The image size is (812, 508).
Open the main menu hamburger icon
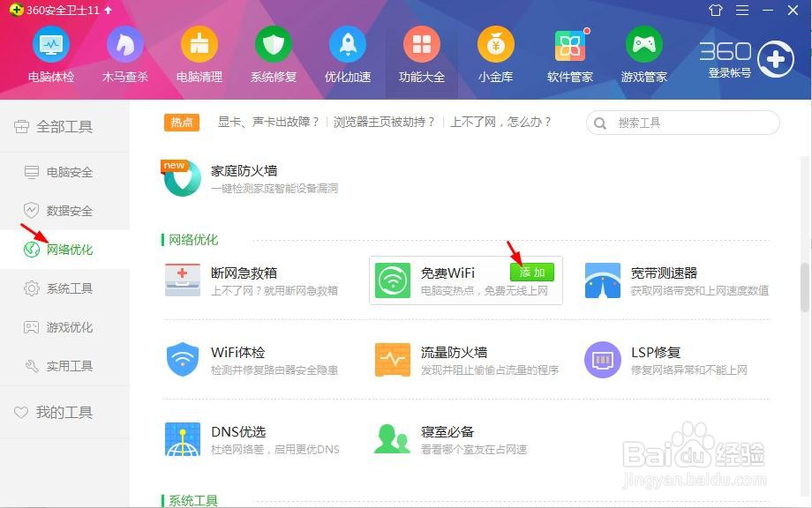pyautogui.click(x=742, y=10)
